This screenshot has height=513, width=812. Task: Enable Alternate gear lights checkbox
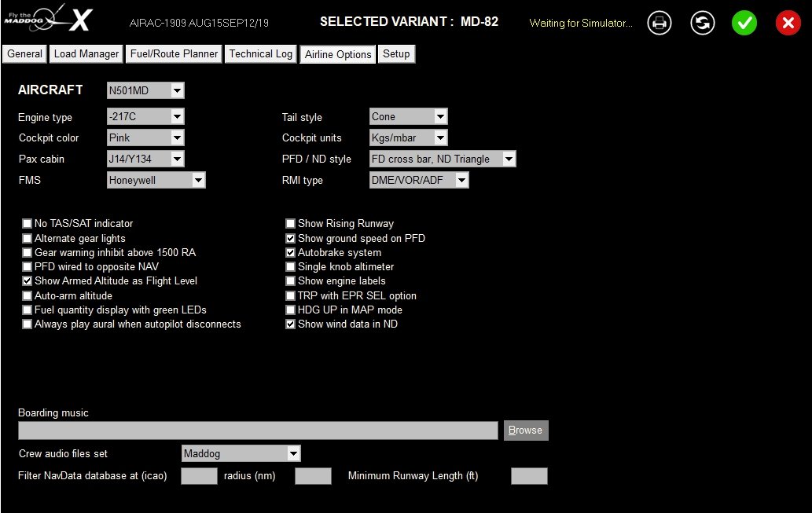tap(28, 239)
